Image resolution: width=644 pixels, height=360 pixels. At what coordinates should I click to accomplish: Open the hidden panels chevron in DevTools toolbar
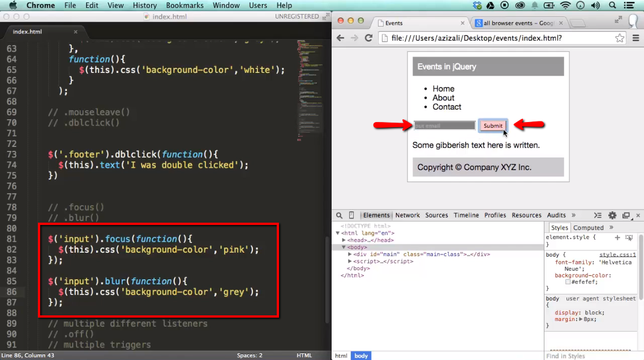tap(574, 215)
